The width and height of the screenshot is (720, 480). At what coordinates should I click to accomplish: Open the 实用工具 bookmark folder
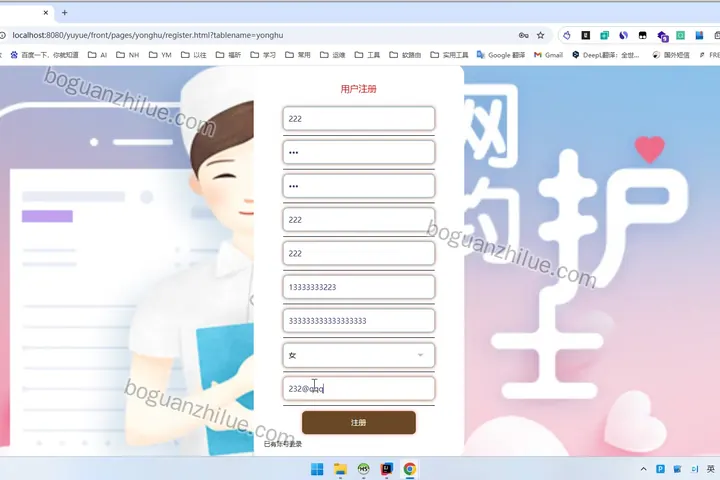pyautogui.click(x=449, y=55)
